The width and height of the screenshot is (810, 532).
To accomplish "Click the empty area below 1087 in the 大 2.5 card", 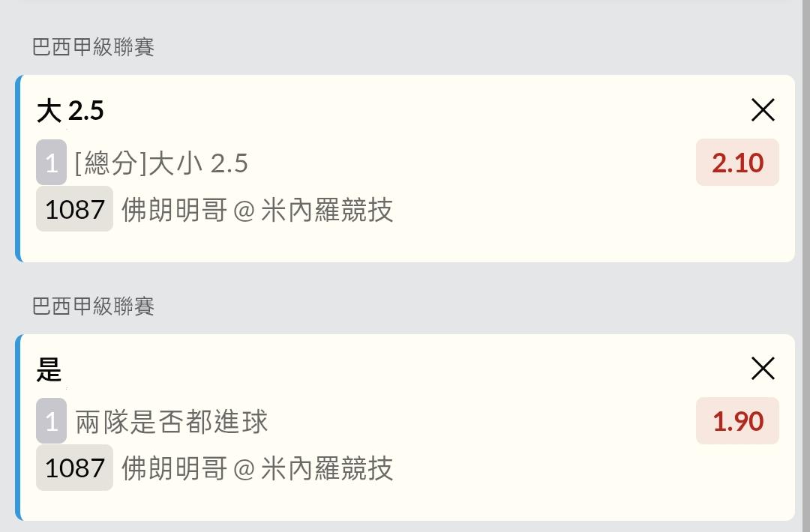I will point(225,246).
